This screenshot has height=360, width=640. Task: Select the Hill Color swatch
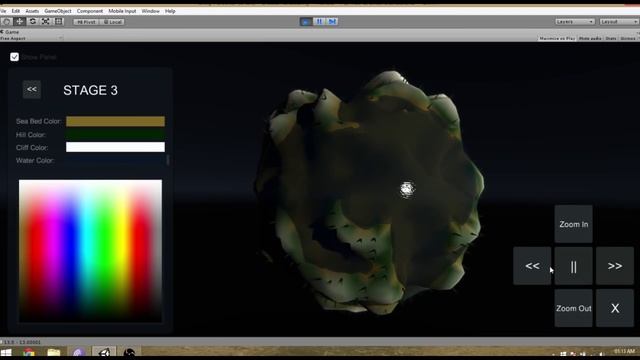[116, 134]
